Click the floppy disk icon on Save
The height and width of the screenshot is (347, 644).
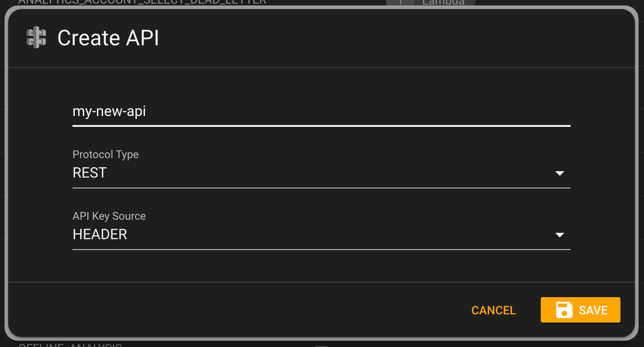pyautogui.click(x=564, y=310)
